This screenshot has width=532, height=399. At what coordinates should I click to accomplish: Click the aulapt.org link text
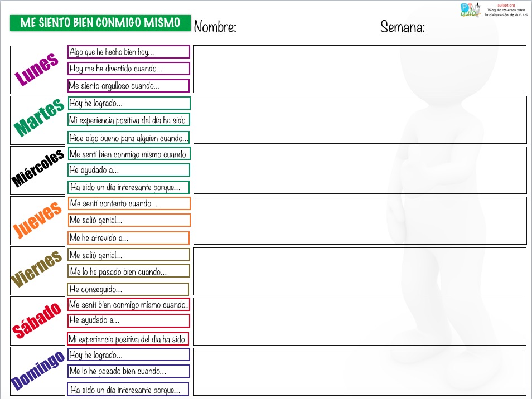pyautogui.click(x=506, y=5)
